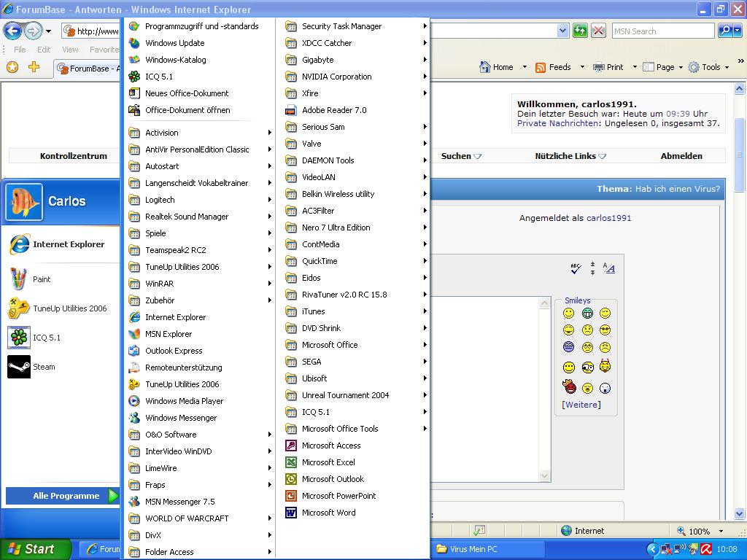Click the IE stop button

click(598, 31)
